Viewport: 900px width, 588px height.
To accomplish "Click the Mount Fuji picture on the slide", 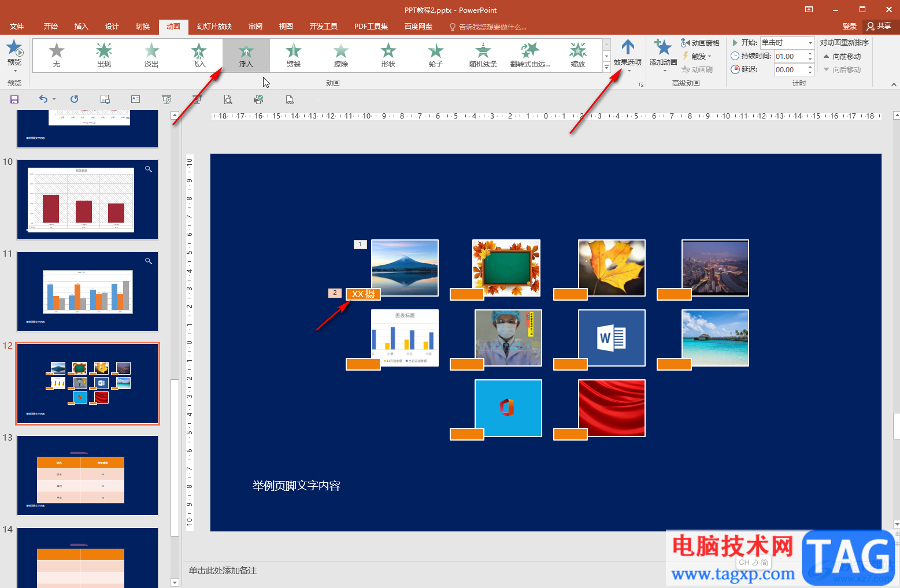I will point(405,268).
